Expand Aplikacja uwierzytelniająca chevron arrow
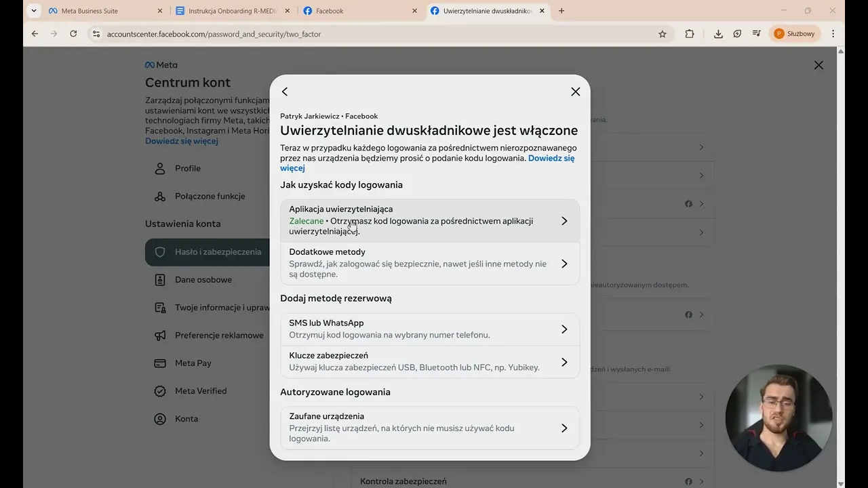Viewport: 868px width, 488px height. [x=564, y=220]
